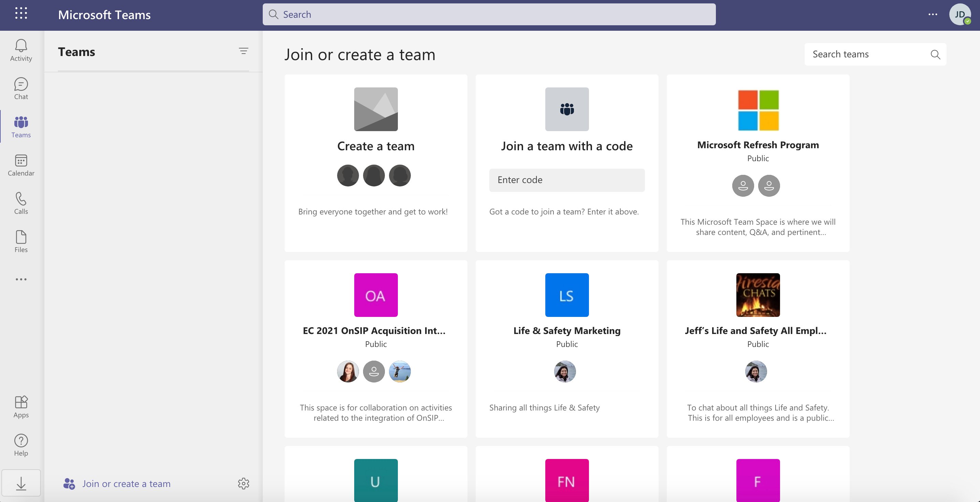Viewport: 980px width, 502px height.
Task: Click in the Enter code field
Action: click(567, 180)
